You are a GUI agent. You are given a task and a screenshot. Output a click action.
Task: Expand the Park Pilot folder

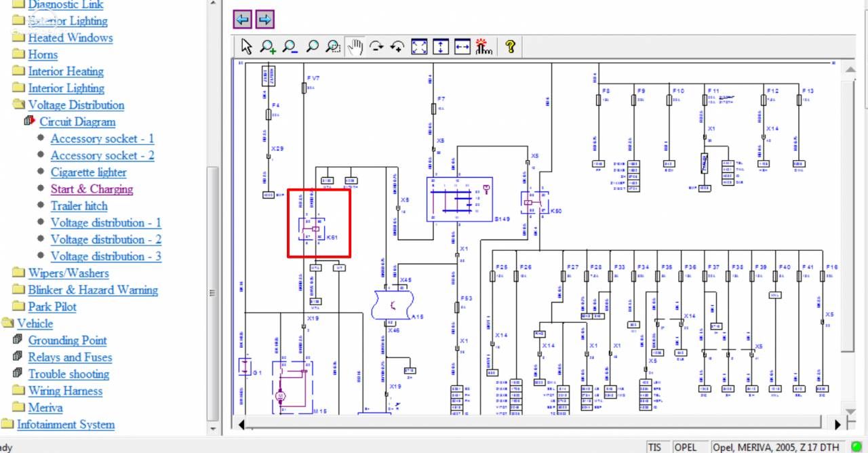coord(18,307)
